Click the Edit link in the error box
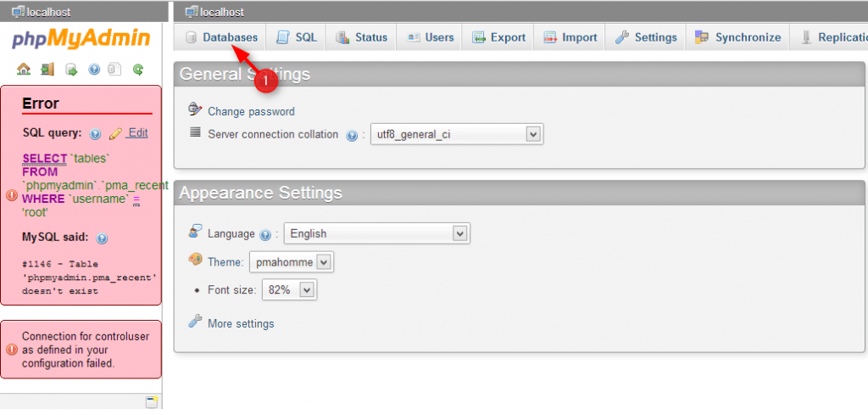The width and height of the screenshot is (868, 415). (137, 133)
